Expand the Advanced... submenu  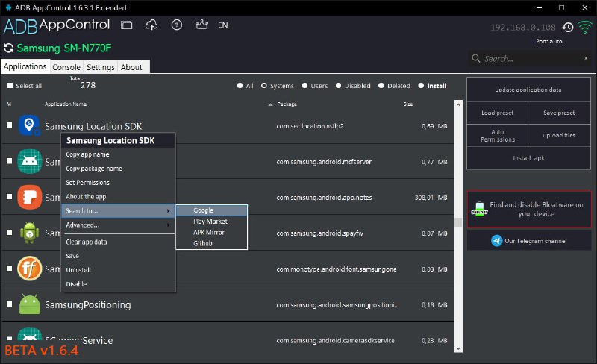pyautogui.click(x=118, y=225)
